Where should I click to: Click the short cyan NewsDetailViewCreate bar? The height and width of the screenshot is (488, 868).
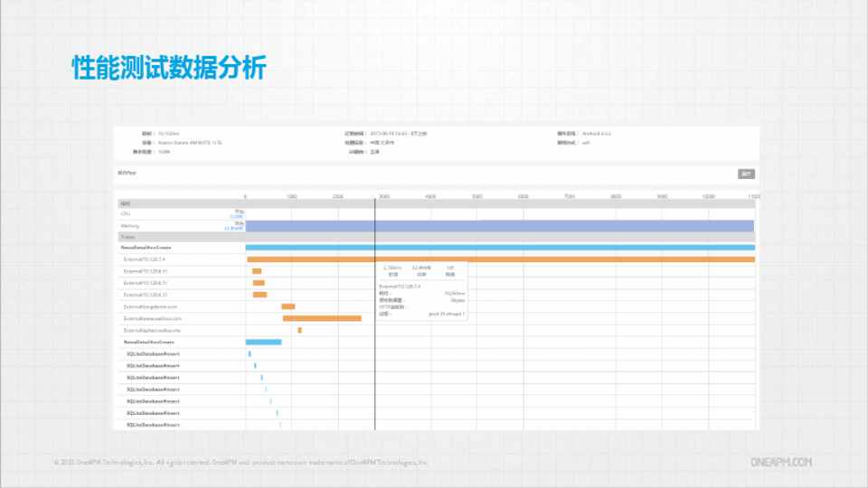263,342
